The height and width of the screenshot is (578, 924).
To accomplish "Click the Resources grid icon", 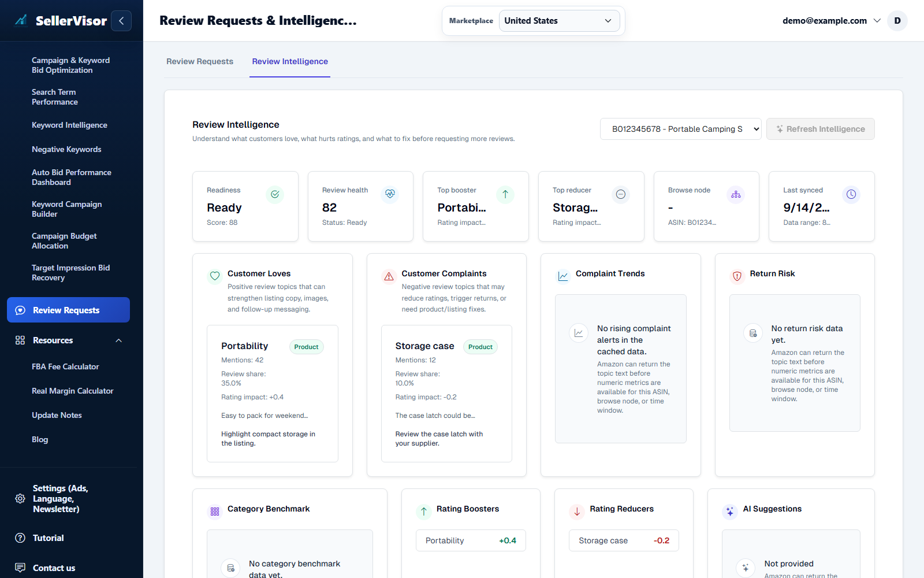I will tap(20, 340).
